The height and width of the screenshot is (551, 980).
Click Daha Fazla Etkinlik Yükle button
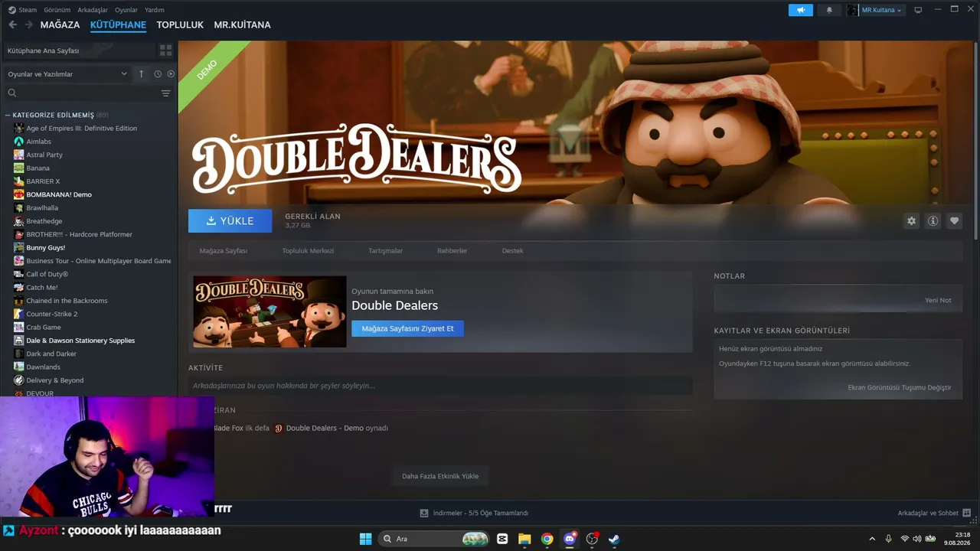439,476
